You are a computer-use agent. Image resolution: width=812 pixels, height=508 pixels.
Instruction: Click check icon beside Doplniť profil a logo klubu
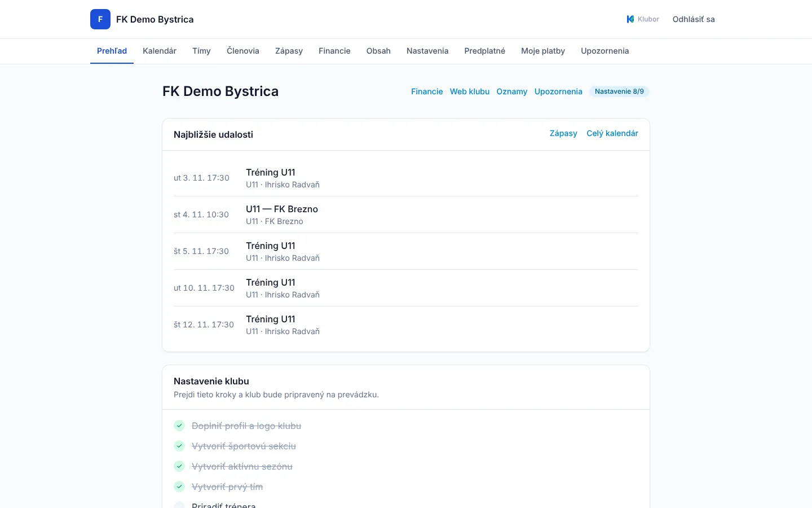(x=179, y=426)
